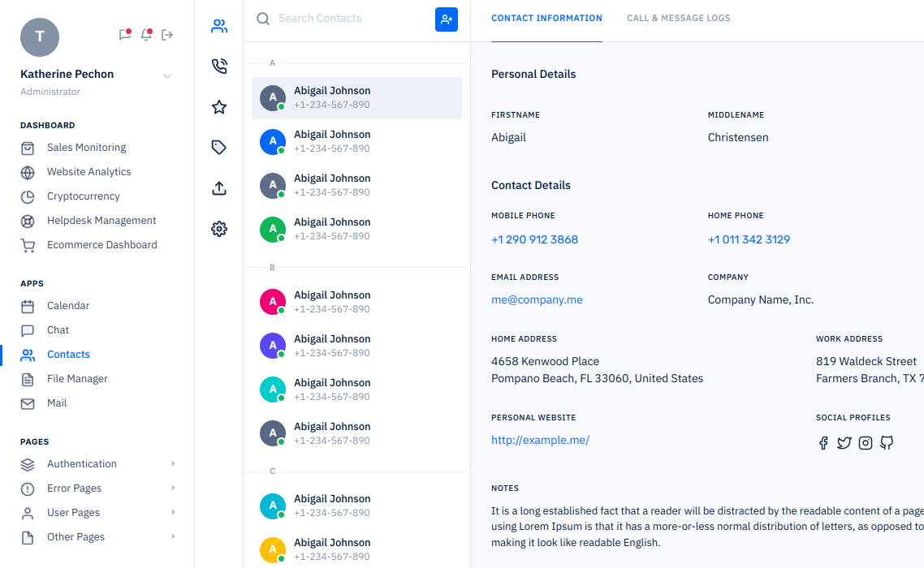Click the me@company.me email link
The height and width of the screenshot is (568, 924).
click(x=537, y=300)
